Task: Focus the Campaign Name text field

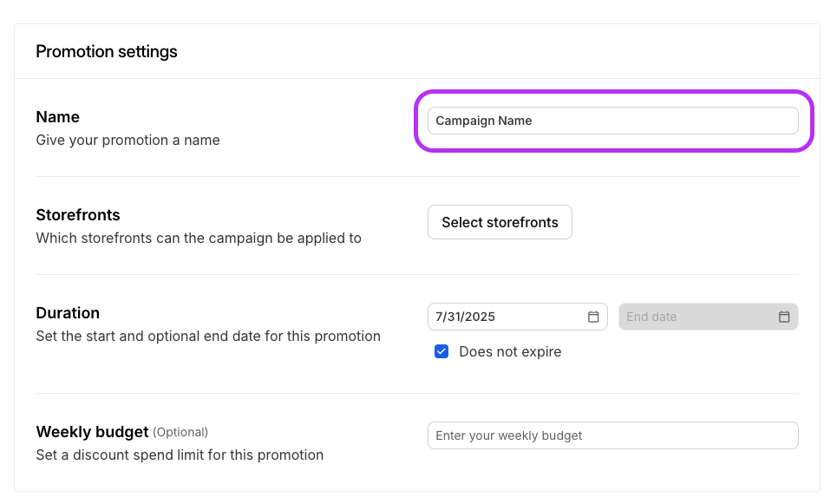Action: point(612,121)
